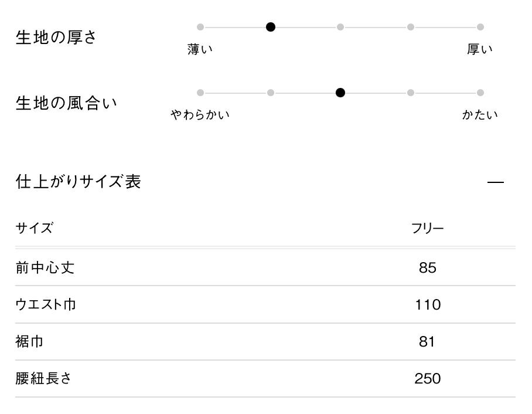
Task: Select the 前中心丈 row label
Action: click(x=45, y=268)
